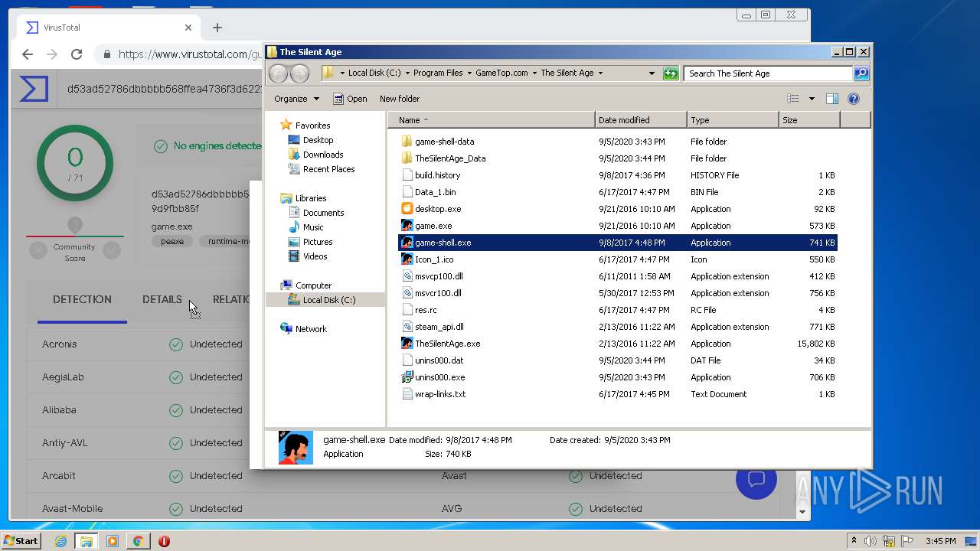Viewport: 980px width, 551px height.
Task: Click the red Opera icon in taskbar
Action: click(164, 541)
